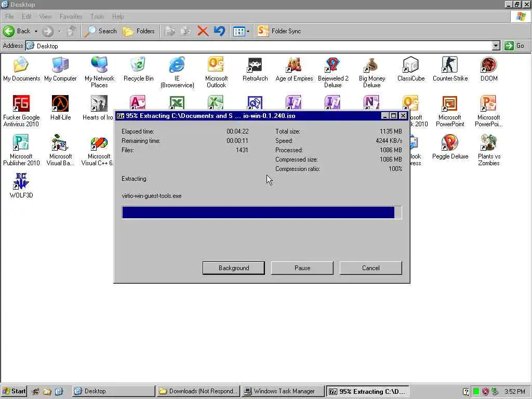Click the Up folder toolbar button
532x399 pixels.
(x=72, y=31)
